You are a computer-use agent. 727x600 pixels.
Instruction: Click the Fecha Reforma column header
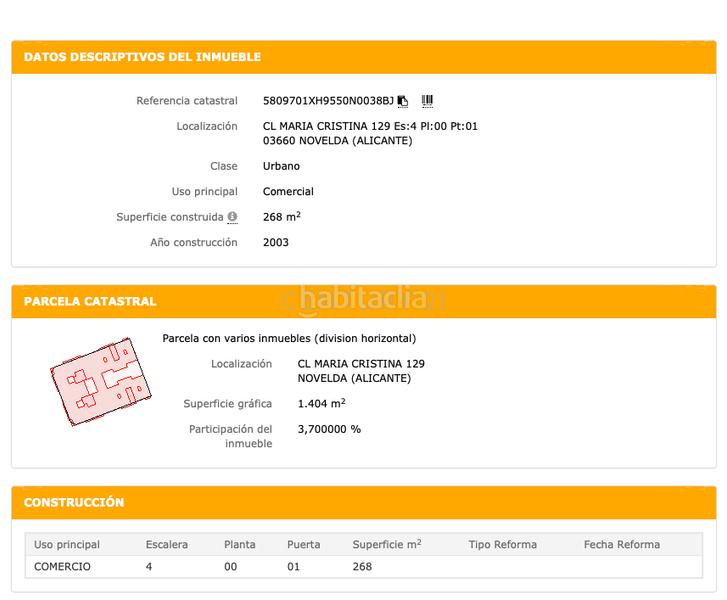[x=621, y=545]
